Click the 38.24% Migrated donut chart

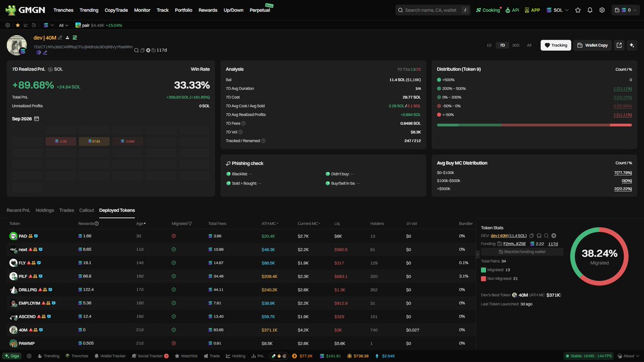(x=599, y=256)
